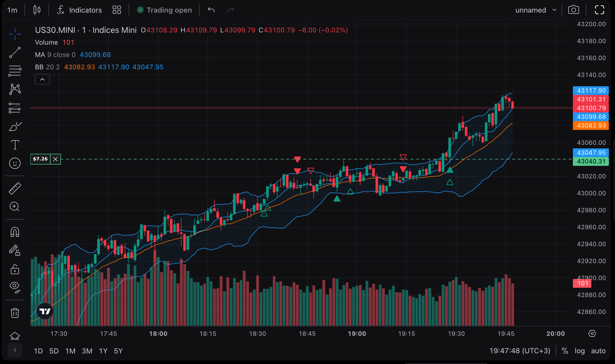Click the Trading open status

165,10
